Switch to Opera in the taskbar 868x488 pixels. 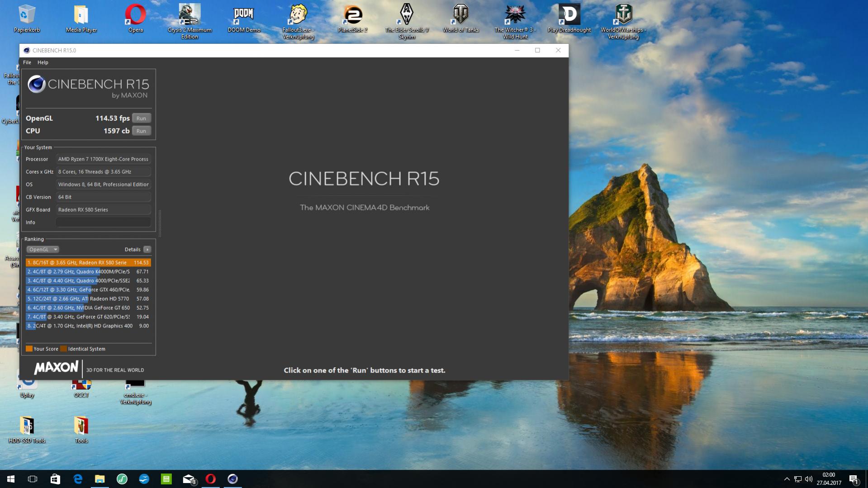211,479
